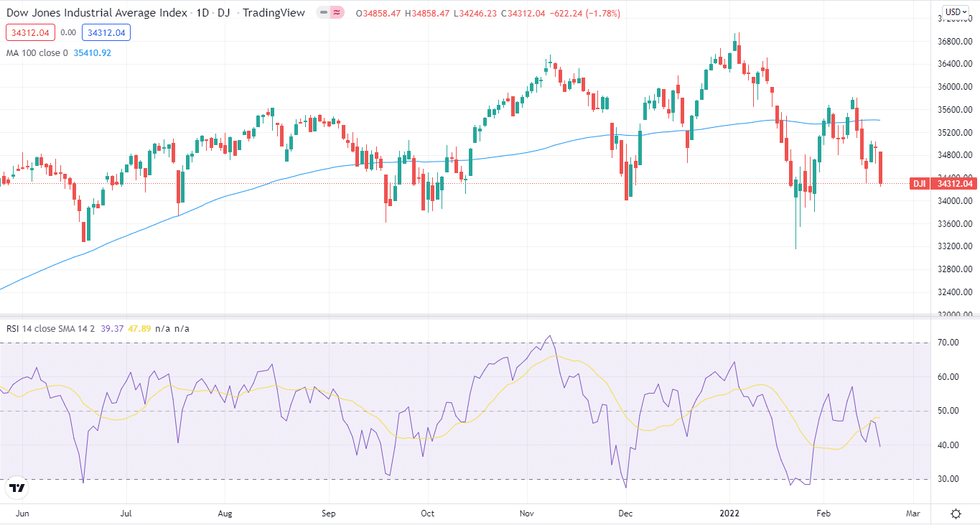Click the pink approximately-equal market status icon
The width and height of the screenshot is (980, 525).
(x=336, y=13)
